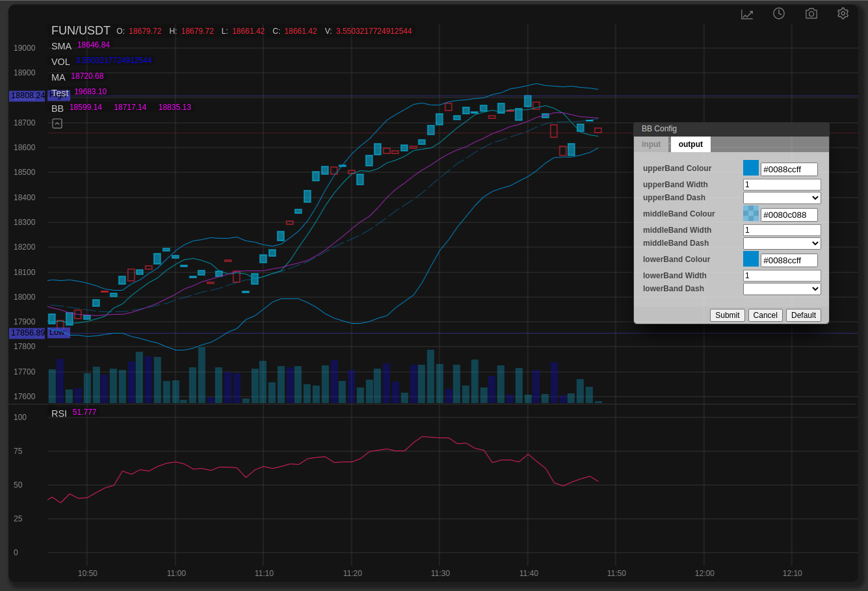Click the upperBand Colour swatch
868x591 pixels.
pyautogui.click(x=751, y=168)
